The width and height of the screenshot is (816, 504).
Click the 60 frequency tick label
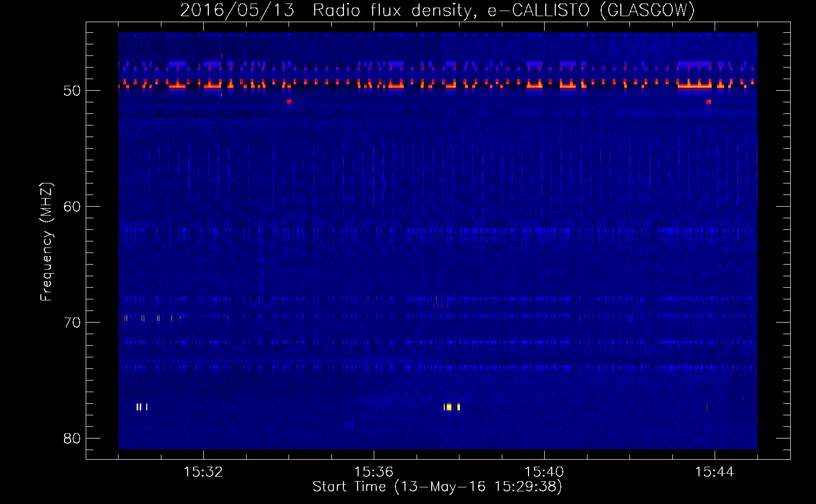coord(72,207)
